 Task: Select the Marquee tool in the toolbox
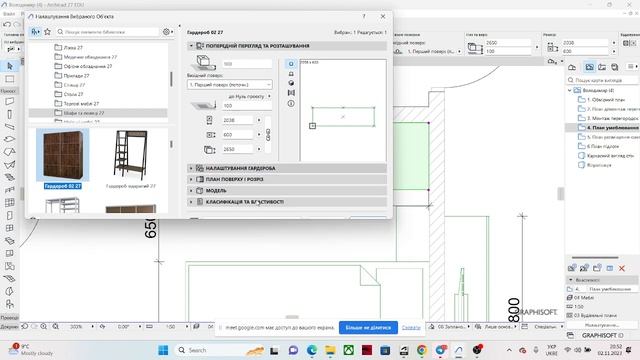point(10,79)
